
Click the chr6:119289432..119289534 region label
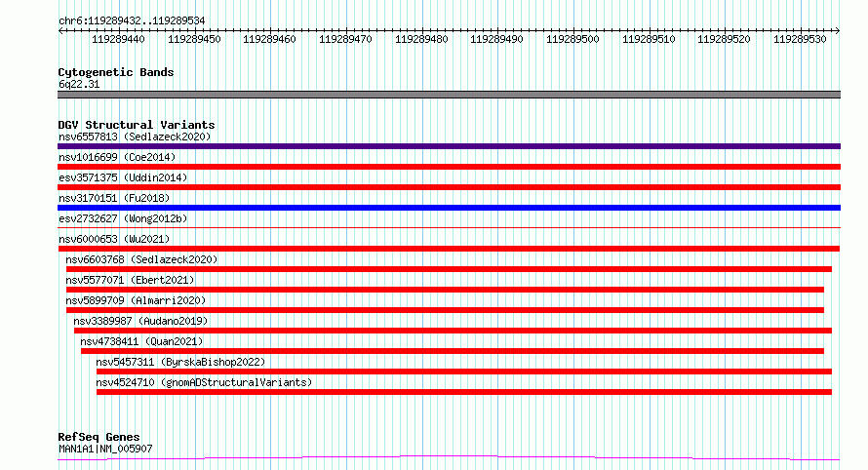(x=132, y=21)
